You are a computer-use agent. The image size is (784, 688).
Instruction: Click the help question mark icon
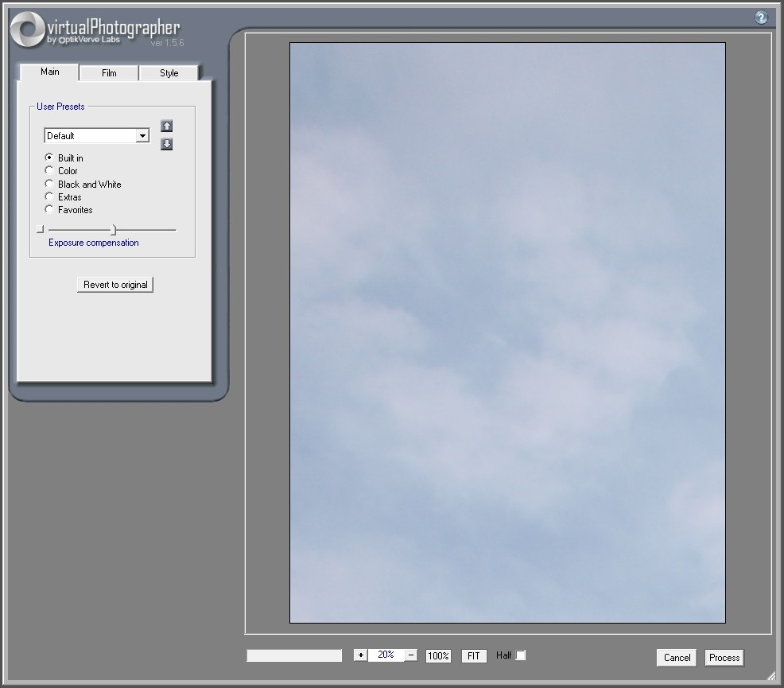pyautogui.click(x=761, y=17)
